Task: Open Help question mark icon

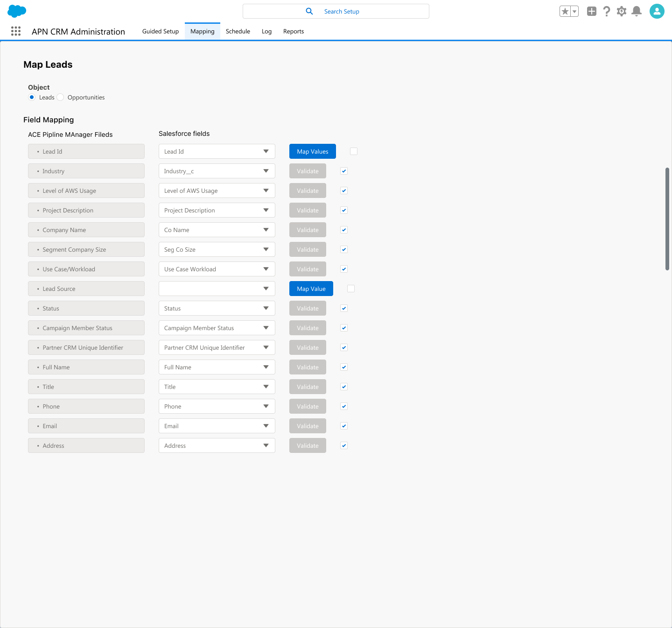Action: 607,11
